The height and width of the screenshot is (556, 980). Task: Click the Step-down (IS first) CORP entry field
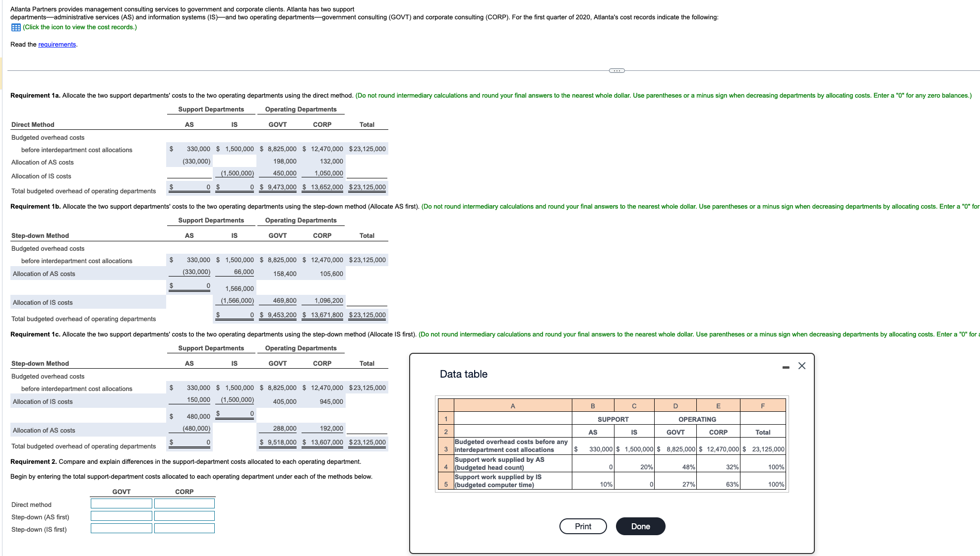(x=184, y=528)
